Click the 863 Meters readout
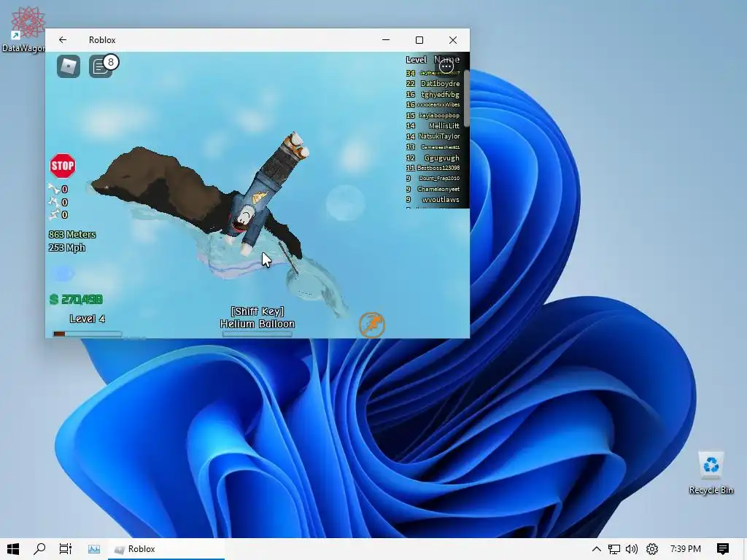747x560 pixels. (x=72, y=234)
